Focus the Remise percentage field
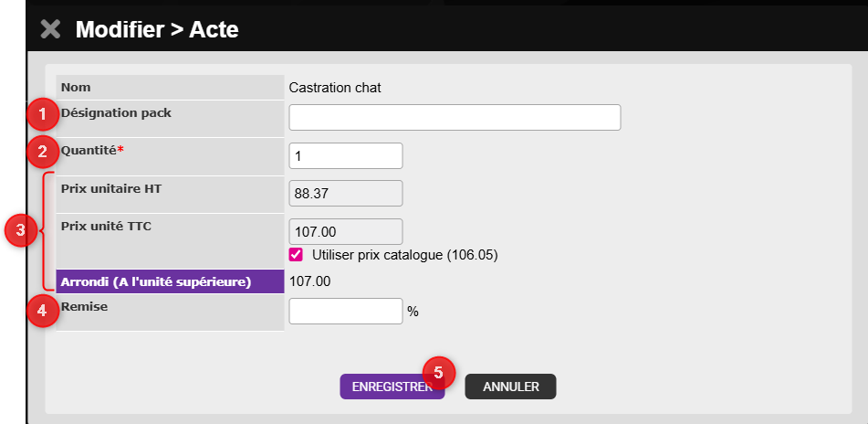The width and height of the screenshot is (868, 424). [x=345, y=311]
